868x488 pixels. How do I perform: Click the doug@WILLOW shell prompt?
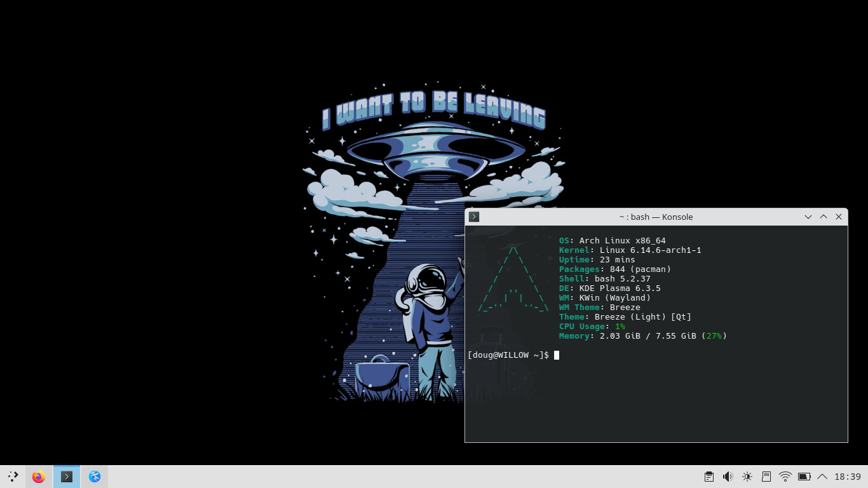[508, 355]
